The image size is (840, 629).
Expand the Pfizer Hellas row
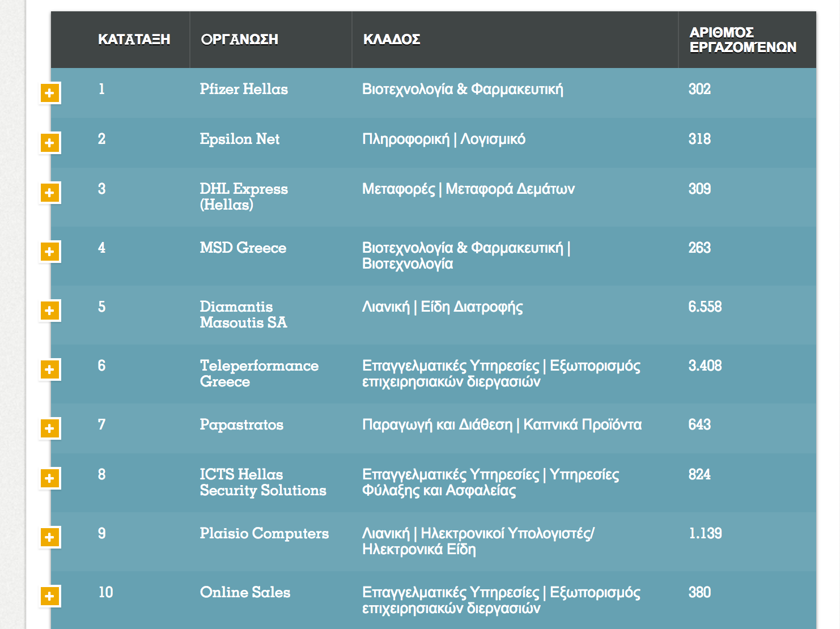click(x=49, y=93)
